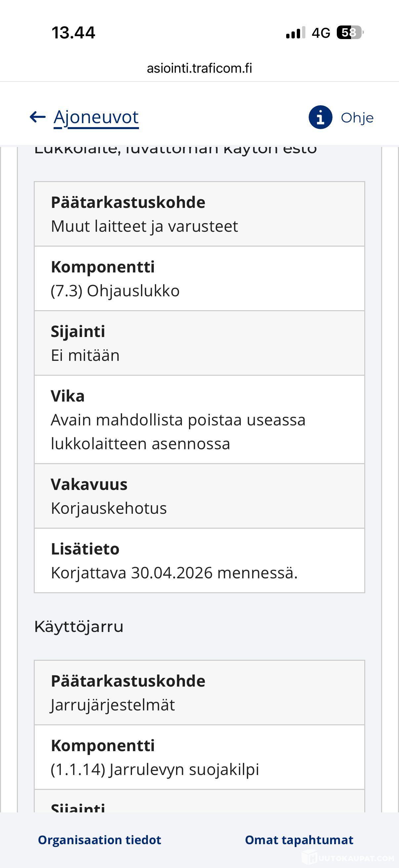The height and width of the screenshot is (868, 399).
Task: Select the Päätarkastuskohde Muut laitteet ja varusteet row
Action: point(199,214)
